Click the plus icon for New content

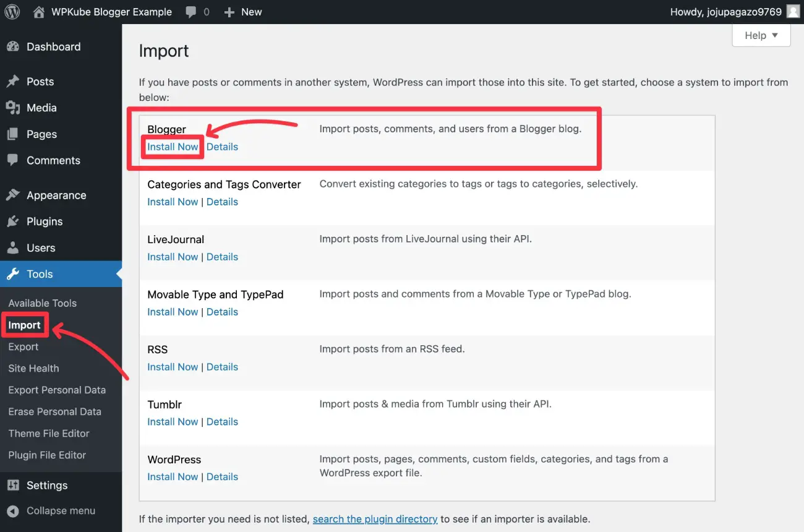coord(229,12)
